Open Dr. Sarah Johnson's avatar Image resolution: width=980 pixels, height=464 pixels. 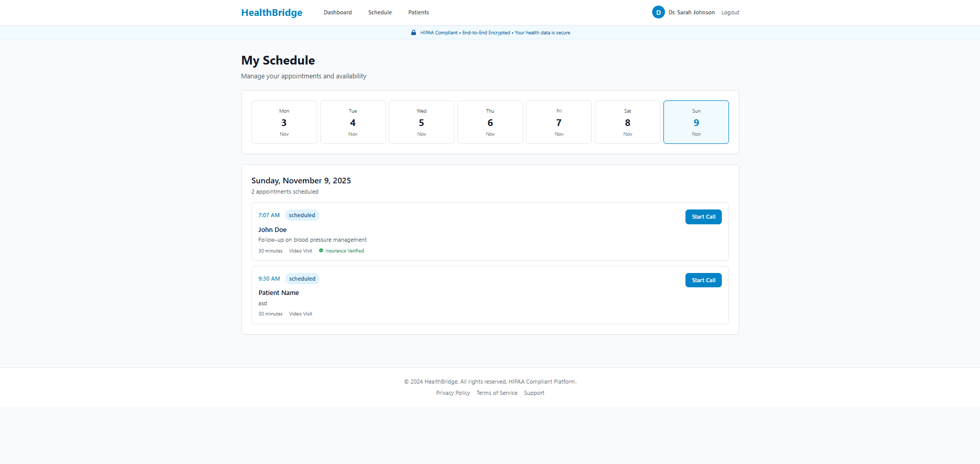click(x=658, y=12)
